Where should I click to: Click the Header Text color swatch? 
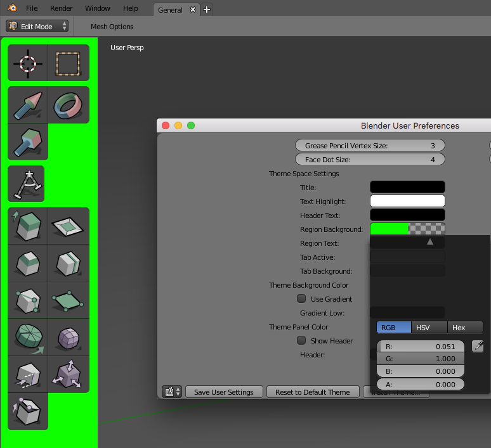tap(407, 215)
